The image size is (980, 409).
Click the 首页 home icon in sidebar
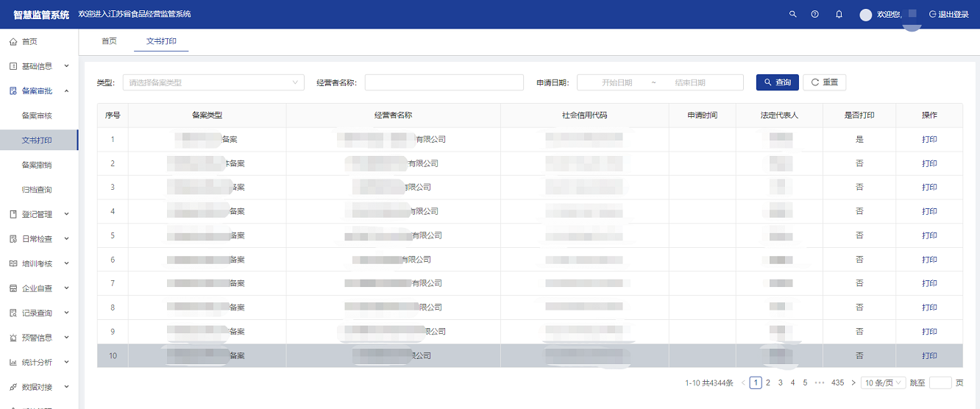click(13, 42)
